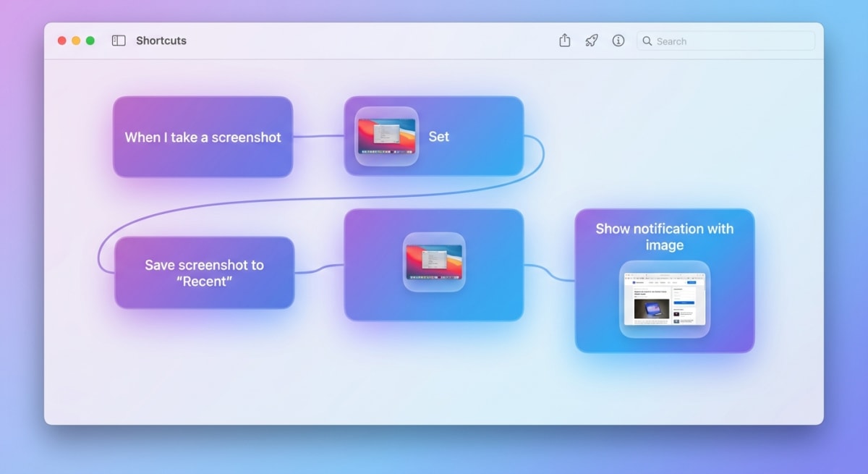The width and height of the screenshot is (868, 474).
Task: Open the "Show notification with image" block
Action: [x=664, y=237]
